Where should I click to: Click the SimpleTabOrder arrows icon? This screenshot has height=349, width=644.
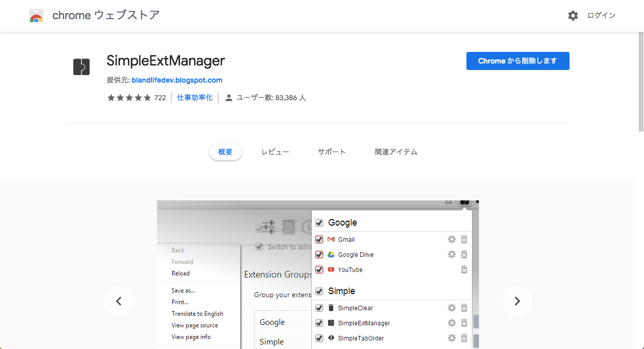[x=331, y=338]
